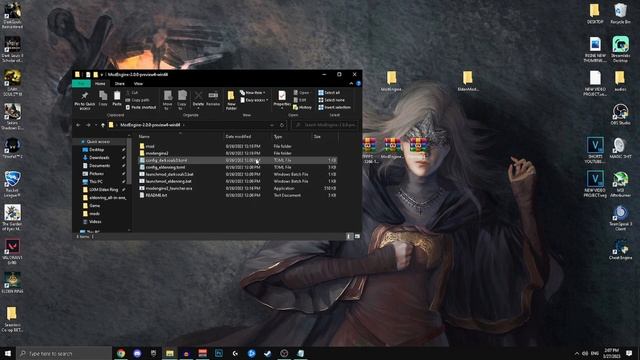Click the Copy button in Clipboard group
Screen dimensions: 640x360
[x=103, y=98]
